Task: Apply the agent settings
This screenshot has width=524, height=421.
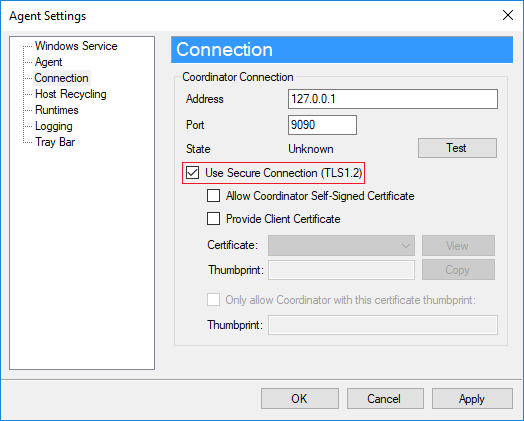Action: coord(472,398)
